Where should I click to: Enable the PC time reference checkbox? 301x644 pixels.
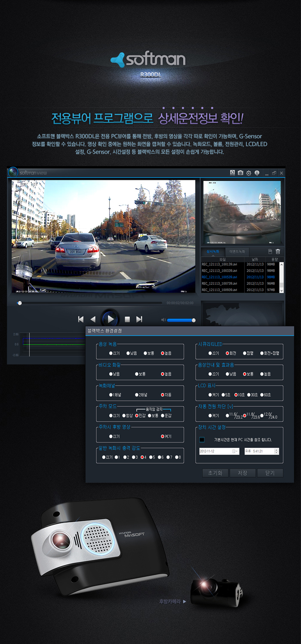(x=202, y=440)
